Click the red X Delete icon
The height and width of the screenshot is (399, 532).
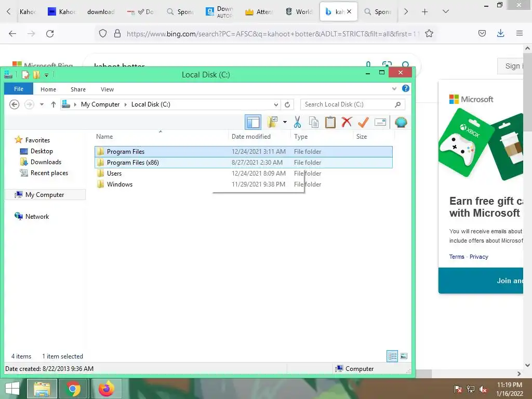click(x=347, y=122)
